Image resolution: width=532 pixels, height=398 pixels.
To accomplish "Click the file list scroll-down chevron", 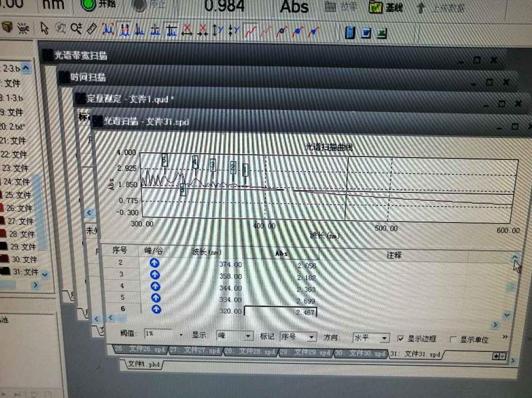I will (45, 274).
